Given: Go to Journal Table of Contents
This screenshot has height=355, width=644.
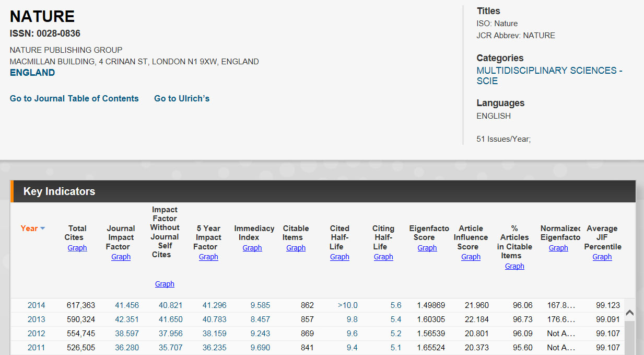Looking at the screenshot, I should pos(74,98).
